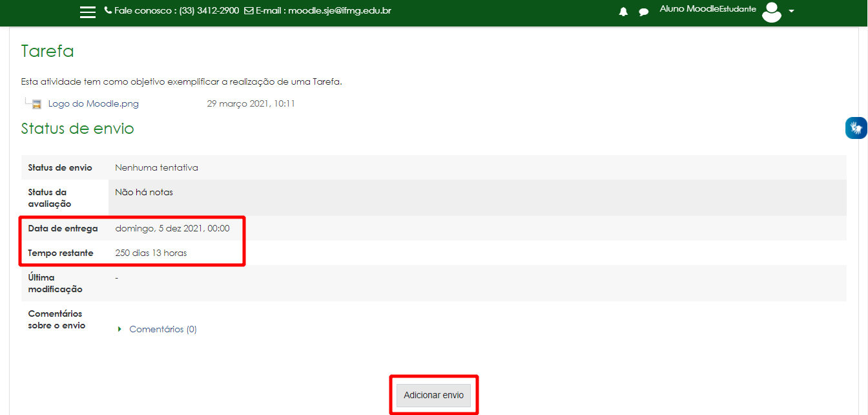This screenshot has height=415, width=868.
Task: Click the Adicionar envio button
Action: 434,395
